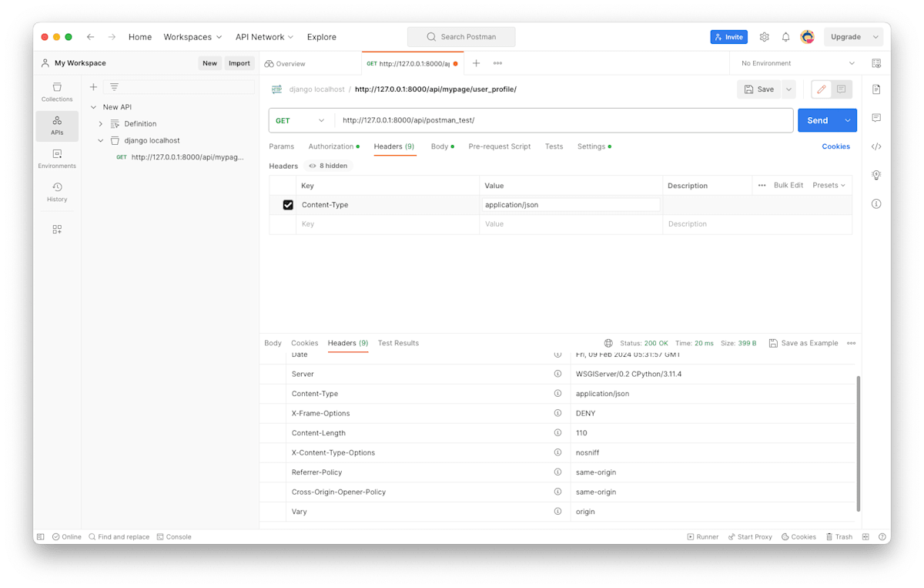Image resolution: width=924 pixels, height=588 pixels.
Task: Open user avatar menu
Action: [x=807, y=37]
